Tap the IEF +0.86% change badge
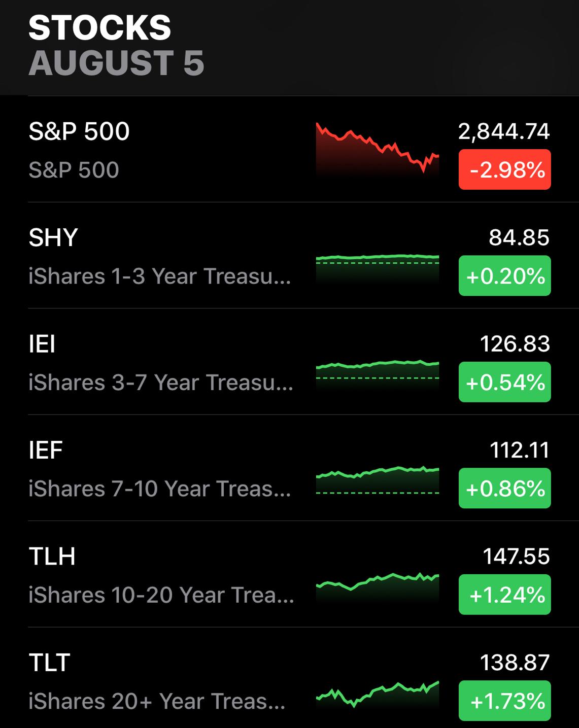 (504, 489)
